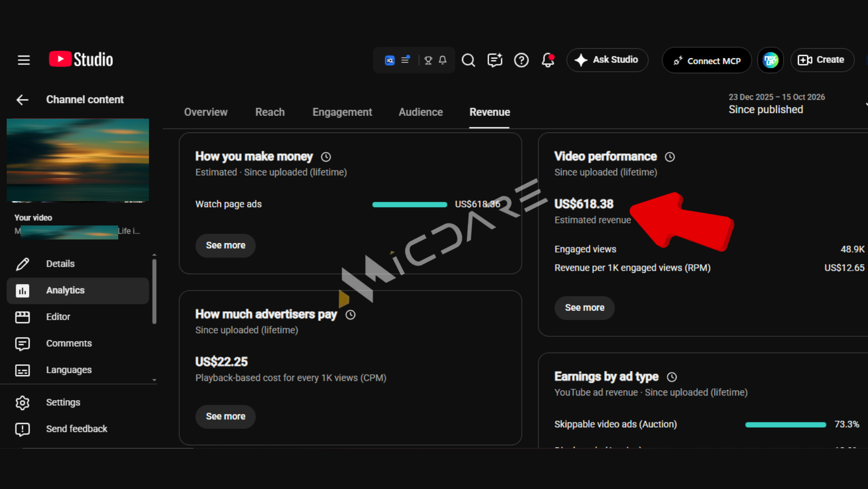868x489 pixels.
Task: Open the search magnifier icon
Action: pyautogui.click(x=468, y=60)
